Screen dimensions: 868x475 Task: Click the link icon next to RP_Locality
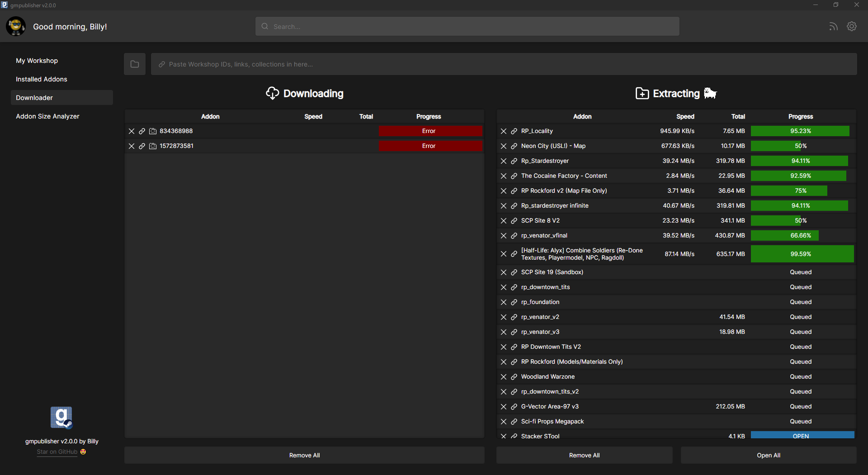click(514, 131)
